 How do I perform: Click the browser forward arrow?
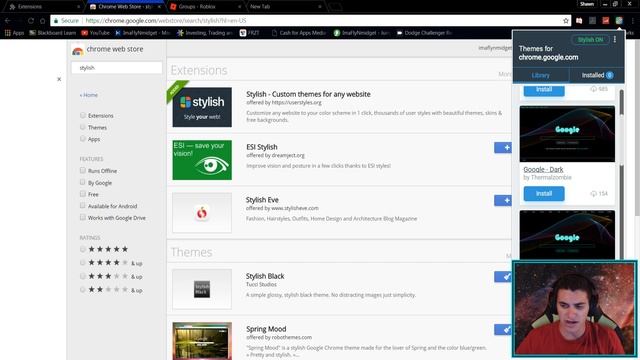coord(19,20)
